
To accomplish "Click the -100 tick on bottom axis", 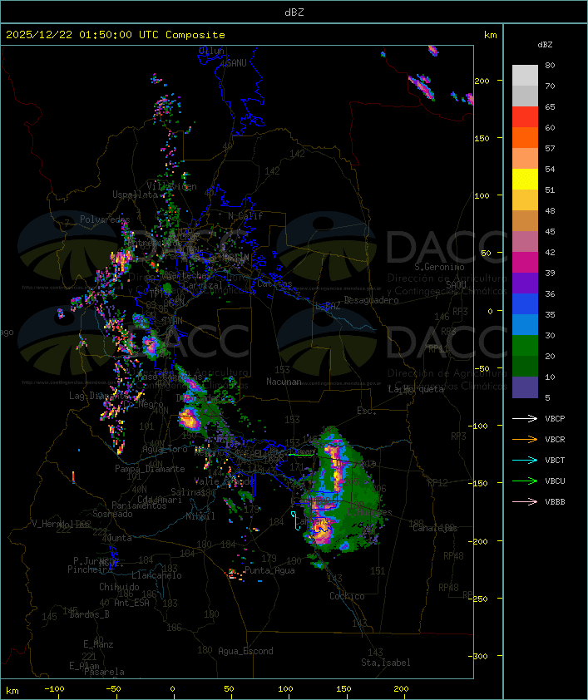I will (54, 689).
